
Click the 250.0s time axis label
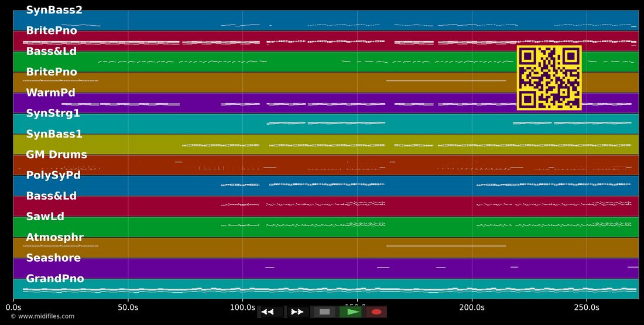(x=587, y=307)
